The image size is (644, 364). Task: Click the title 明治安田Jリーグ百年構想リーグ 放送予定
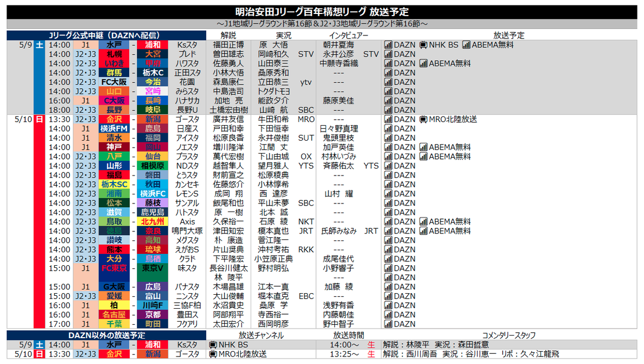pyautogui.click(x=321, y=11)
